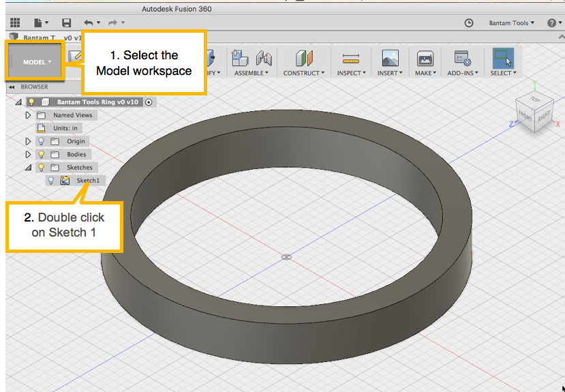Activate the root component radio button

point(149,102)
